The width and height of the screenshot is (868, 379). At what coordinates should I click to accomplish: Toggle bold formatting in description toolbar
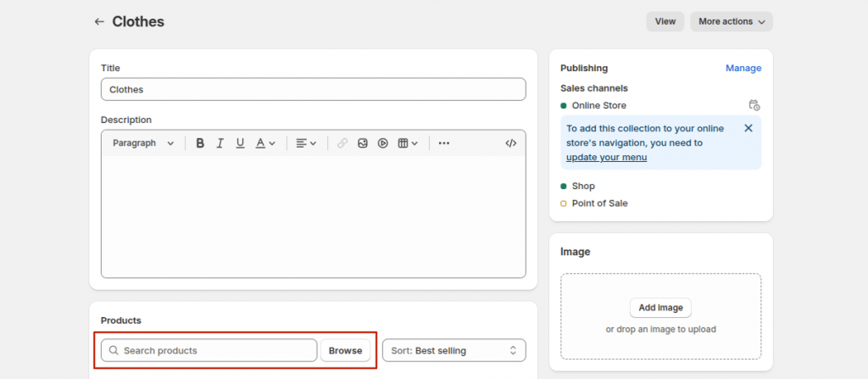[x=200, y=143]
